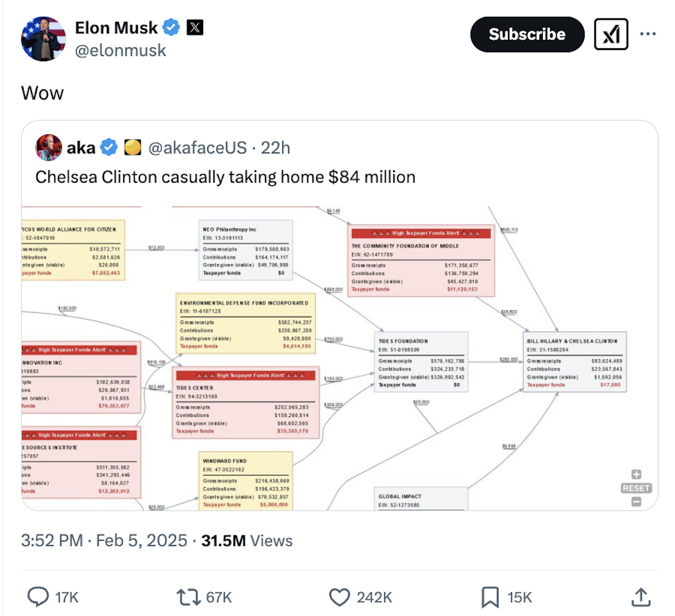Click the X affiliation badge beside Elon Musk

(194, 27)
